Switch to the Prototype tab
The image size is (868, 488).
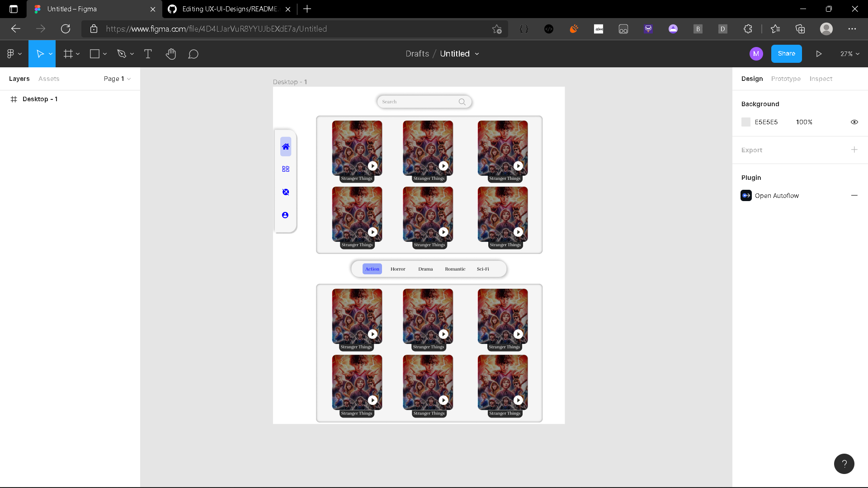pos(786,79)
